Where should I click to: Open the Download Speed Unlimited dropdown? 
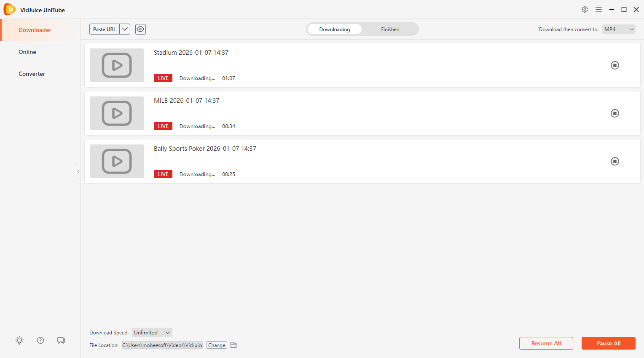[x=152, y=332]
